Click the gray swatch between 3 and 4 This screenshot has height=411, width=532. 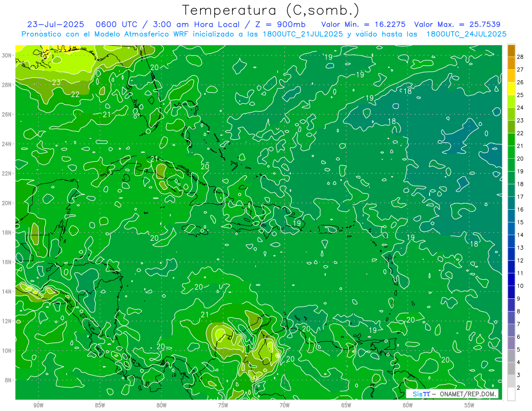pos(511,369)
